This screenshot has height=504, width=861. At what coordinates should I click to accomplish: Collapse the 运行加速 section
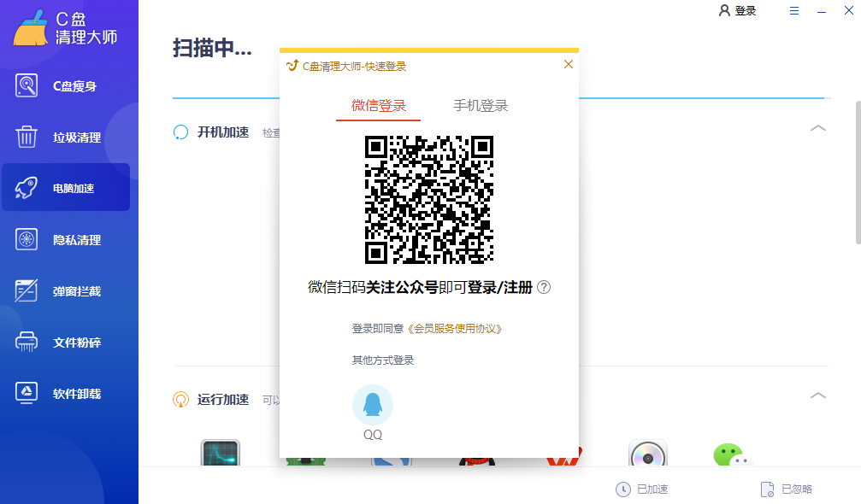818,396
